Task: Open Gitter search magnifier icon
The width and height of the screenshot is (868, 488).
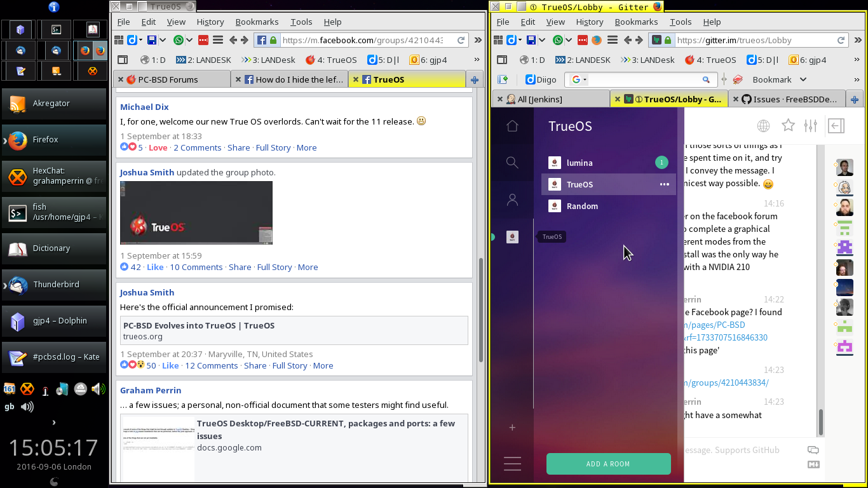Action: [x=512, y=163]
